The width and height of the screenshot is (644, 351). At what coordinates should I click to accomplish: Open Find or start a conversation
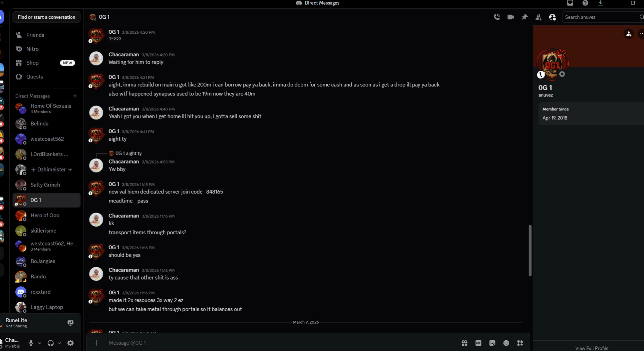[46, 17]
